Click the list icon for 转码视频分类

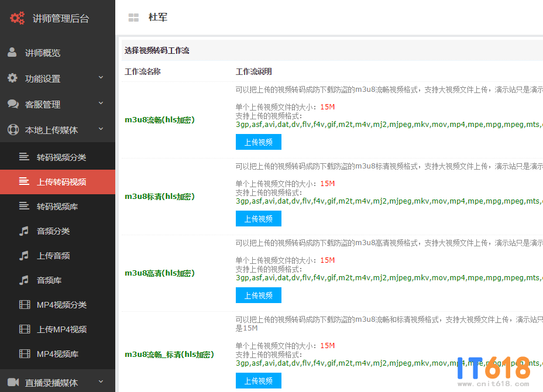click(24, 157)
